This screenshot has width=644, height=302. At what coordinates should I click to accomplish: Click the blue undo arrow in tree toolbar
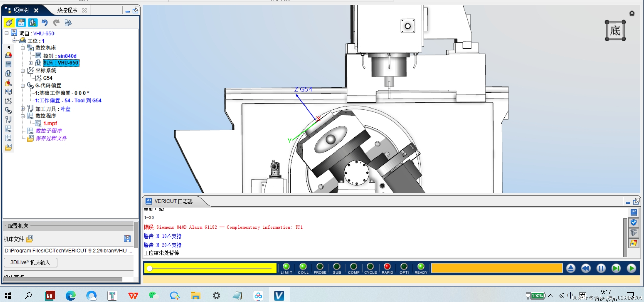tap(45, 23)
